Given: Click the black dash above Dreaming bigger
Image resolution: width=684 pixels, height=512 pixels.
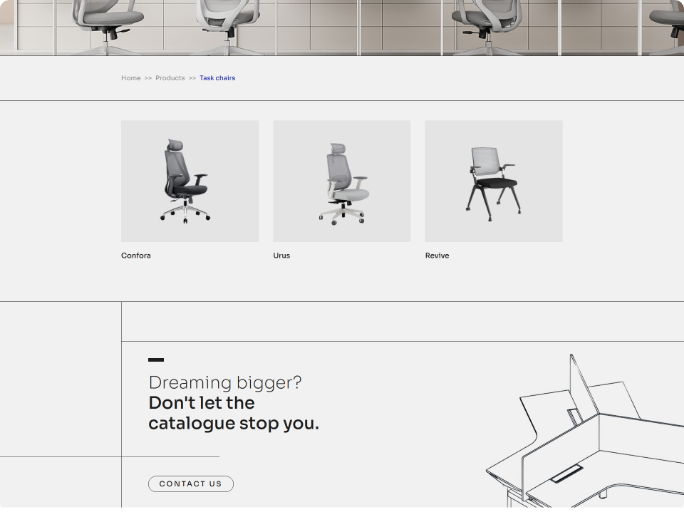Looking at the screenshot, I should click(x=156, y=360).
